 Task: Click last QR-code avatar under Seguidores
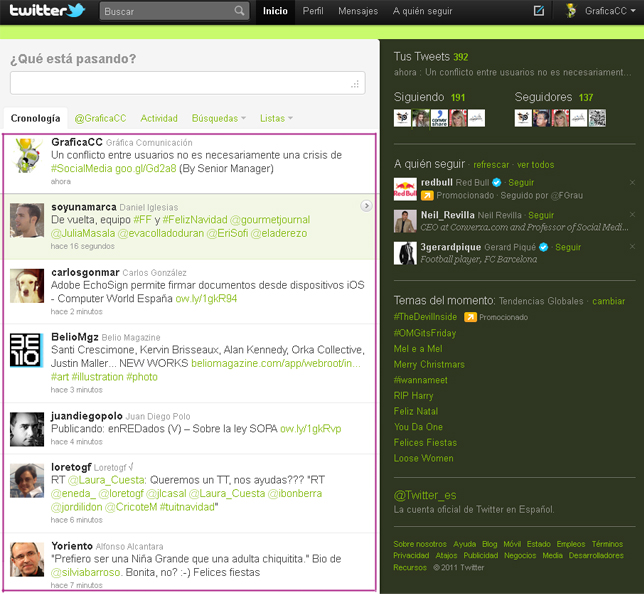(597, 118)
